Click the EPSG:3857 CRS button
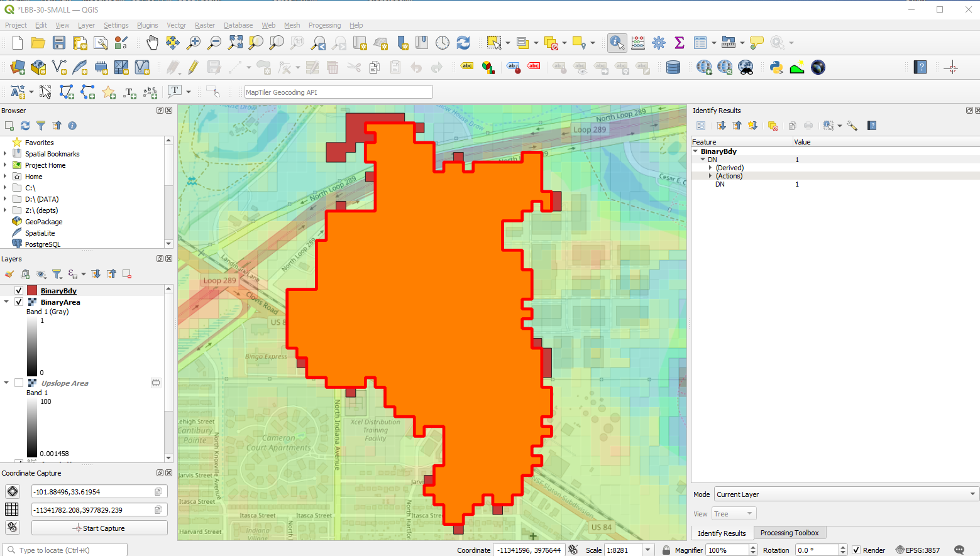The width and height of the screenshot is (980, 556). [x=917, y=550]
